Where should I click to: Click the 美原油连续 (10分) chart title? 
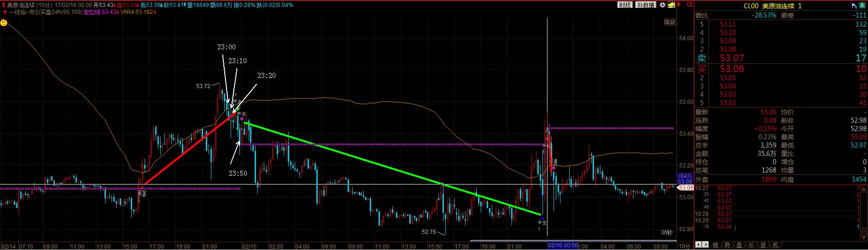pyautogui.click(x=29, y=5)
